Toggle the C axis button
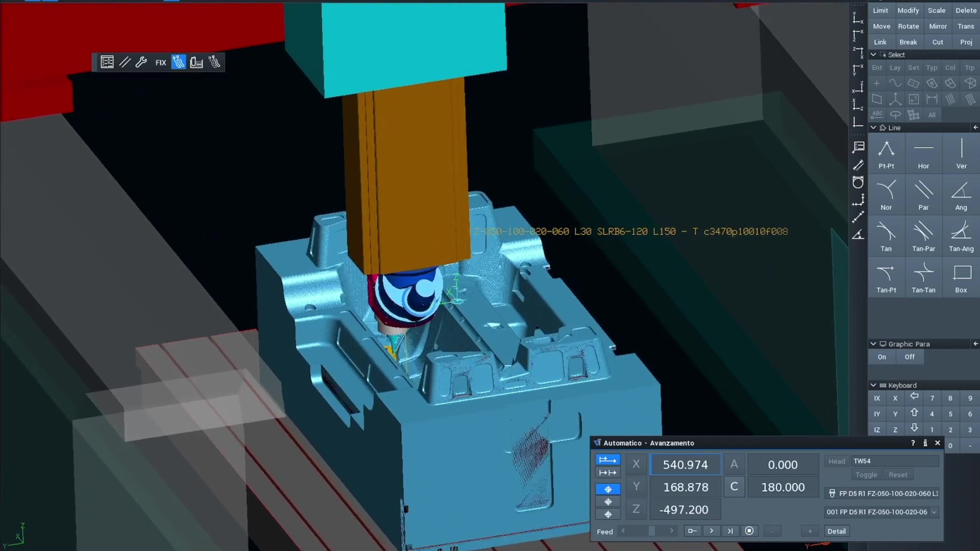 tap(733, 487)
